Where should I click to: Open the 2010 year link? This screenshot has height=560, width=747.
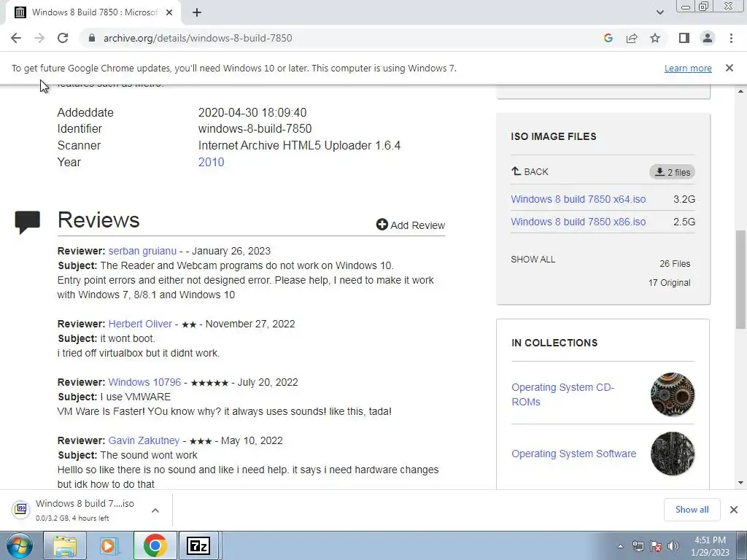pos(211,163)
